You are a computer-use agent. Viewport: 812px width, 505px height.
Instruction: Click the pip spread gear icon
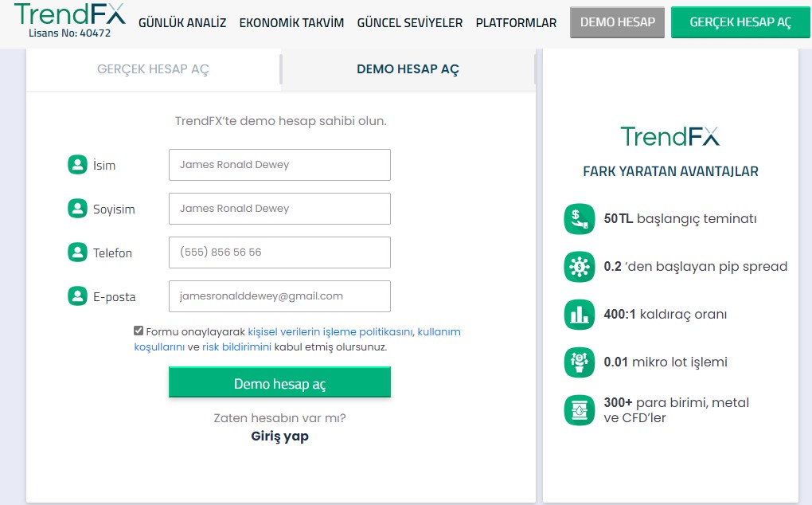580,267
